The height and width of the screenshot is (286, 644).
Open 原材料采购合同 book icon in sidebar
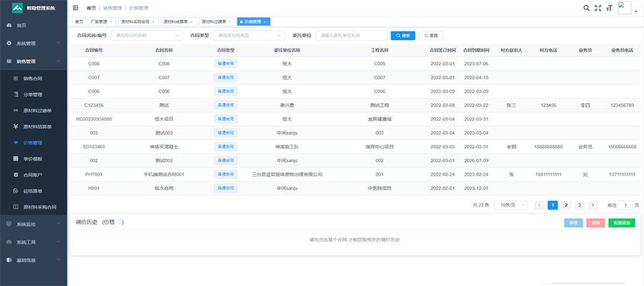click(x=16, y=207)
